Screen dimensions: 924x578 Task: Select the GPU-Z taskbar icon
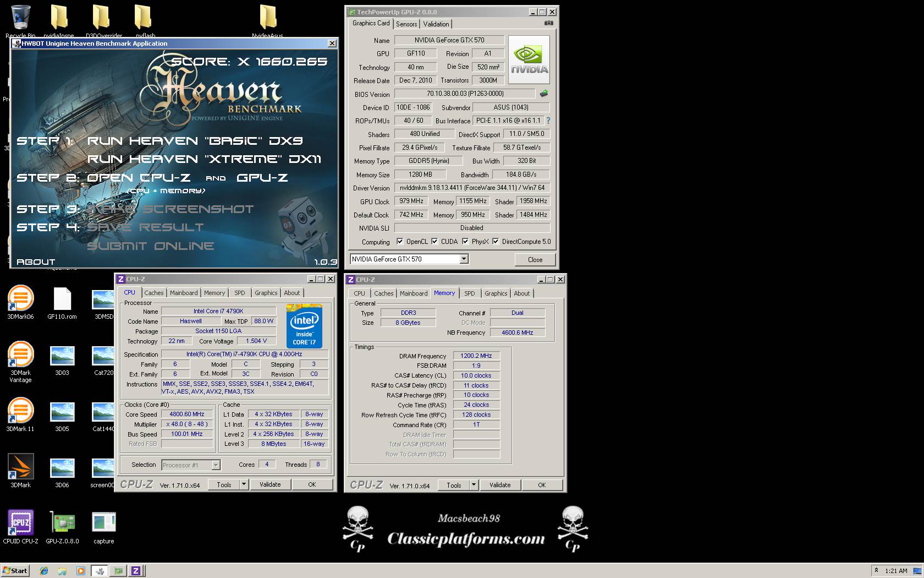(118, 571)
